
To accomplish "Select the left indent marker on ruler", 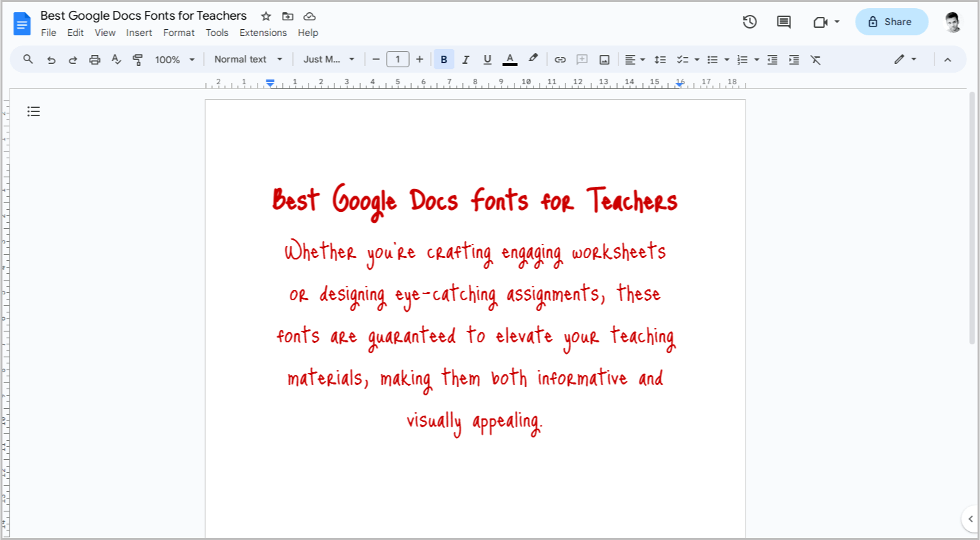I will (270, 84).
